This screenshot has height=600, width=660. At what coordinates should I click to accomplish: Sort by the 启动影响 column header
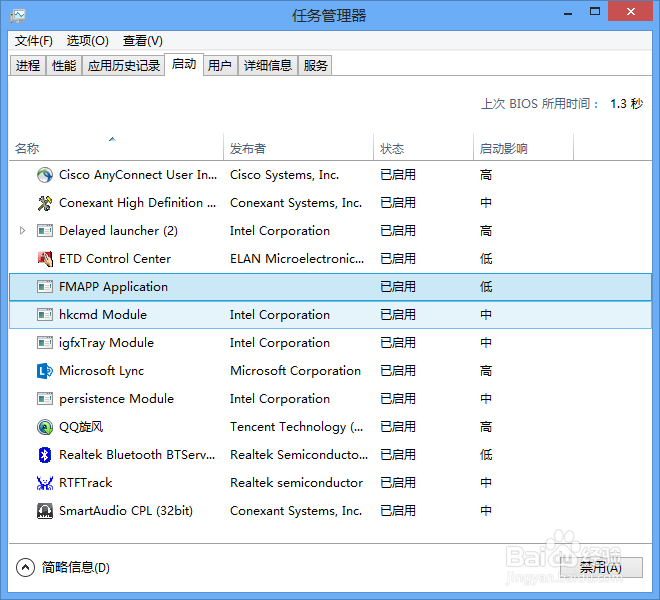[524, 148]
